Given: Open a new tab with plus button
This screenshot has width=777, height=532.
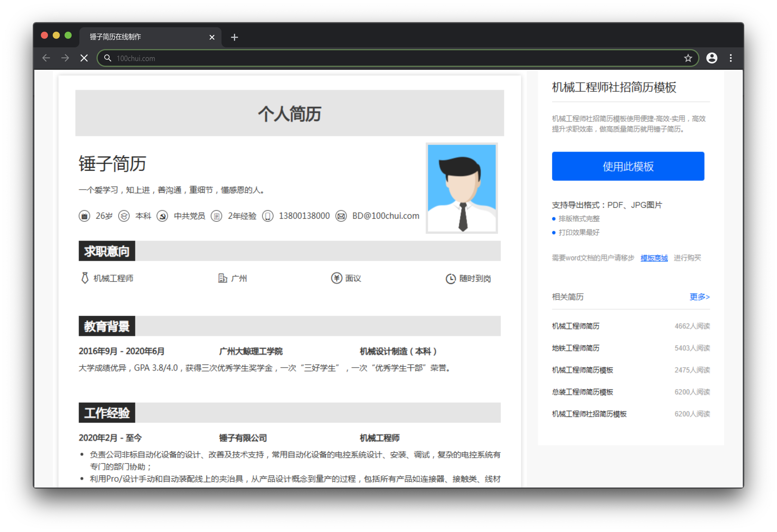Looking at the screenshot, I should pyautogui.click(x=234, y=37).
